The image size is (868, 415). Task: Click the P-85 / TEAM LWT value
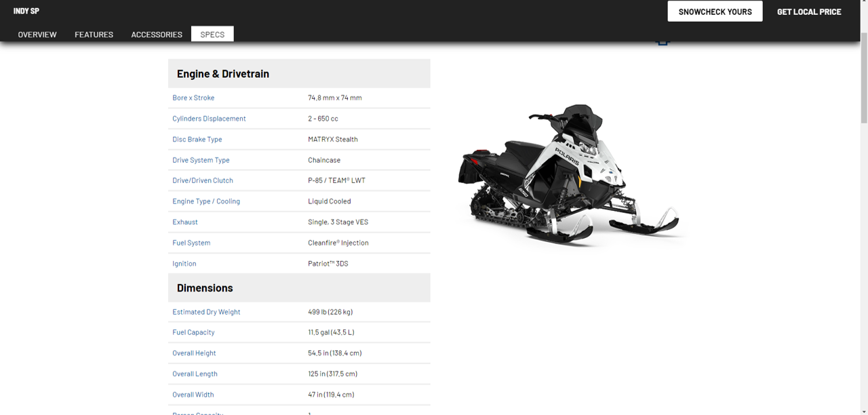(x=336, y=180)
